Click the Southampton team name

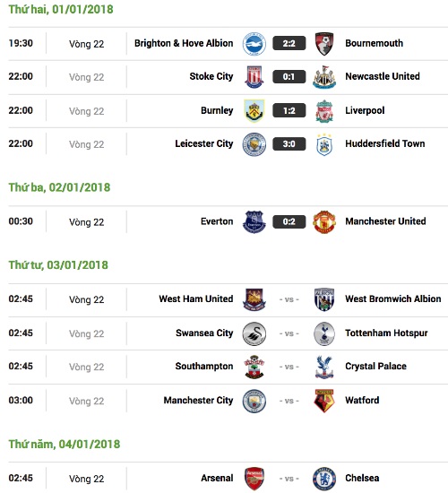click(204, 367)
